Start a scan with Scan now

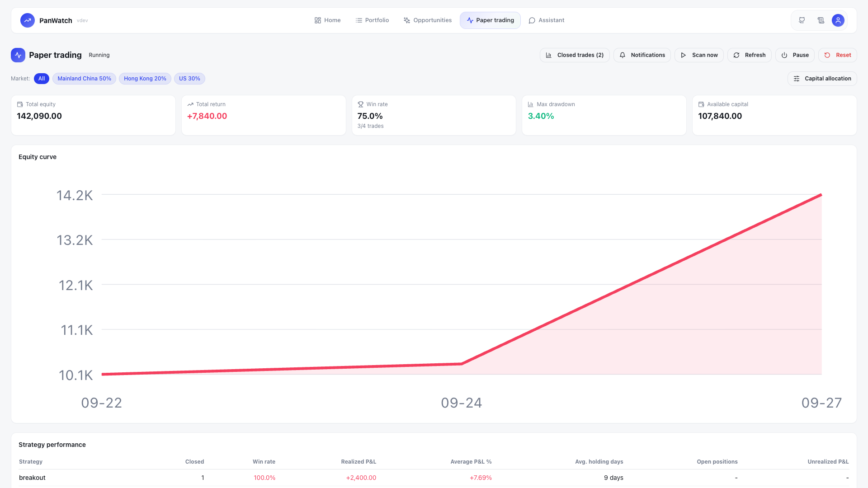click(x=699, y=55)
